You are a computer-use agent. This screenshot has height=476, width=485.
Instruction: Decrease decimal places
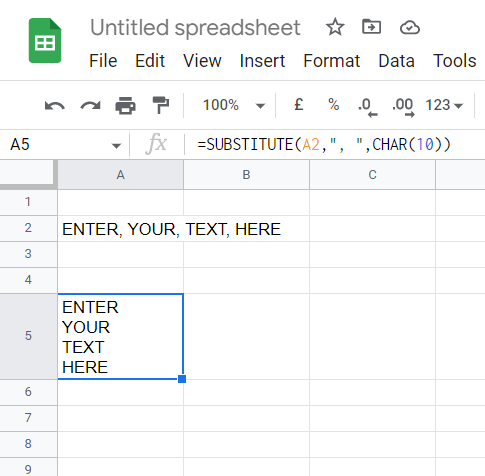pos(367,107)
